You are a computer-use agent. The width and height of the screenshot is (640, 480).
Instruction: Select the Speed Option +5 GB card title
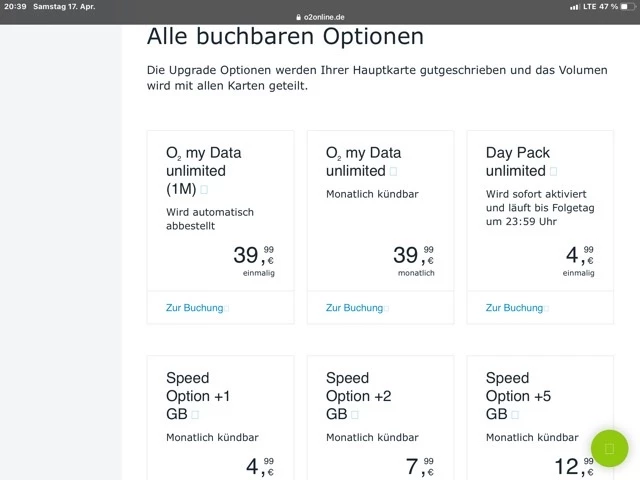518,396
